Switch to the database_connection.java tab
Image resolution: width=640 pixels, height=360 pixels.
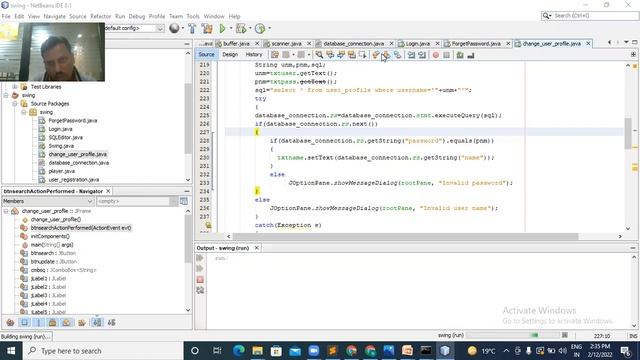pos(353,43)
